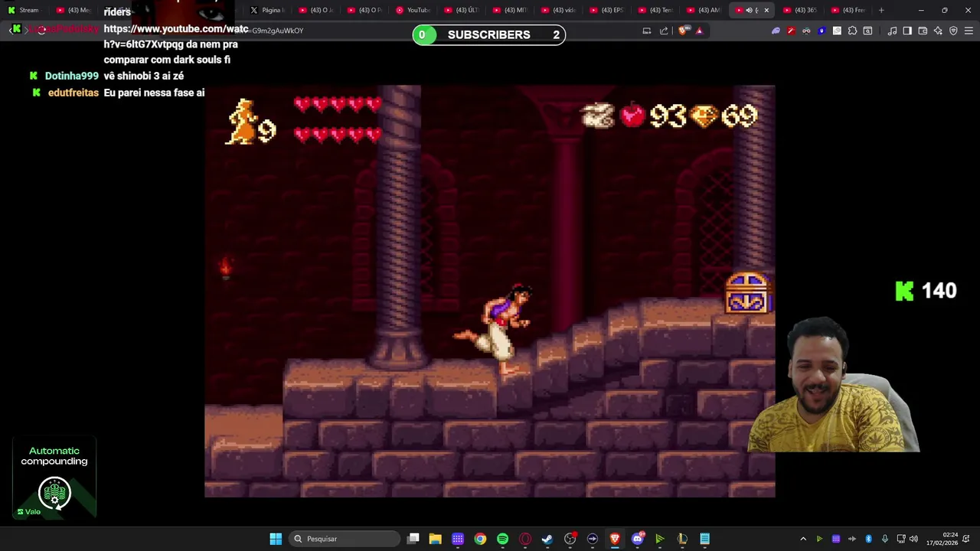This screenshot has width=980, height=551.
Task: Open Spotify from taskbar
Action: pyautogui.click(x=502, y=539)
